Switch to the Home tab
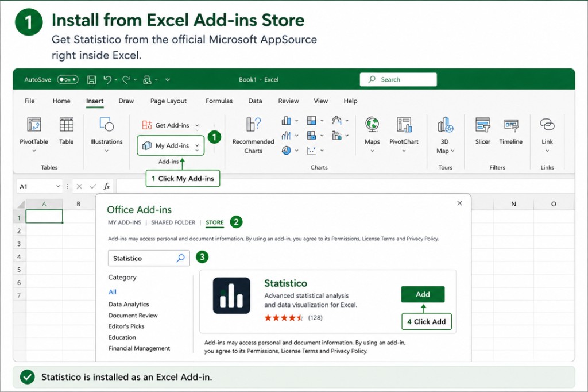Image resolution: width=588 pixels, height=392 pixels. pyautogui.click(x=61, y=101)
